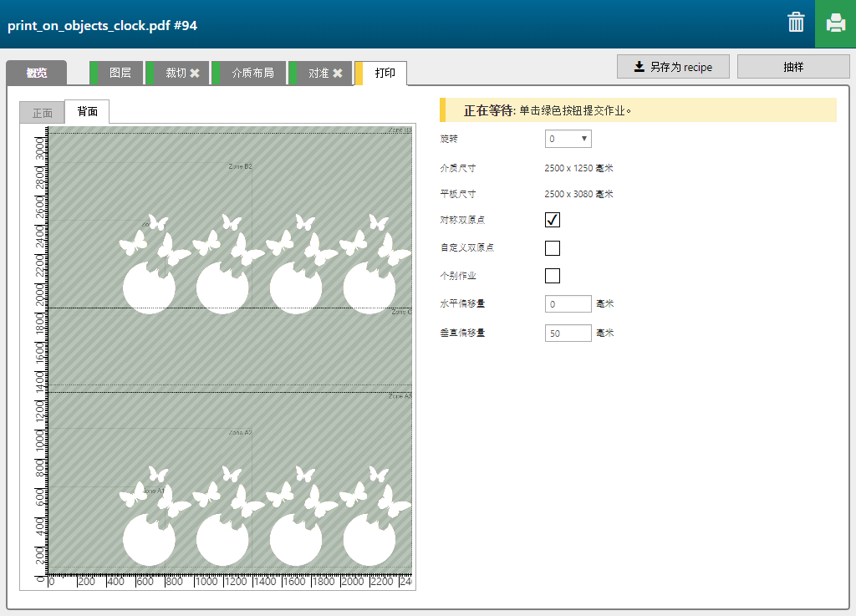The height and width of the screenshot is (616, 856).
Task: Open the 对准 tab
Action: click(x=318, y=73)
